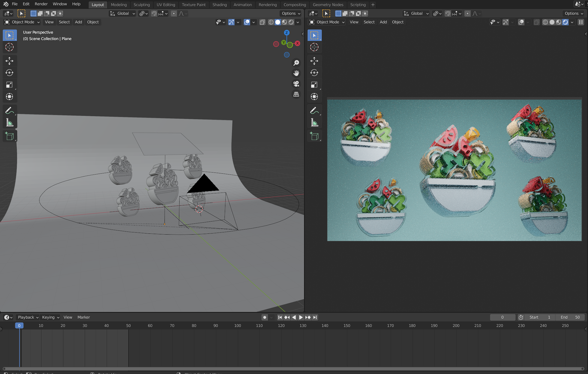Viewport: 588px width, 374px height.
Task: Open the Object Mode dropdown in left viewport
Action: click(22, 22)
